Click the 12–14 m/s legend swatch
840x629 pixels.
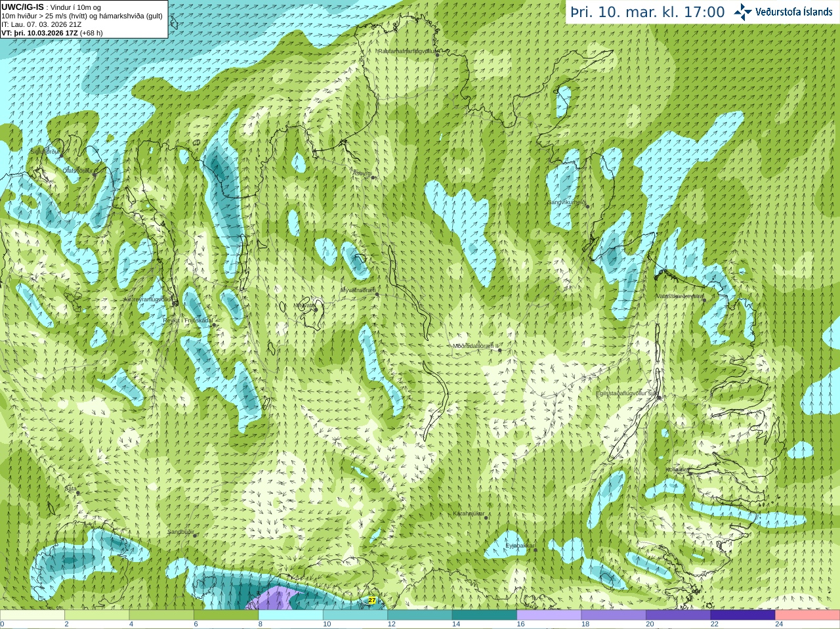pyautogui.click(x=420, y=615)
